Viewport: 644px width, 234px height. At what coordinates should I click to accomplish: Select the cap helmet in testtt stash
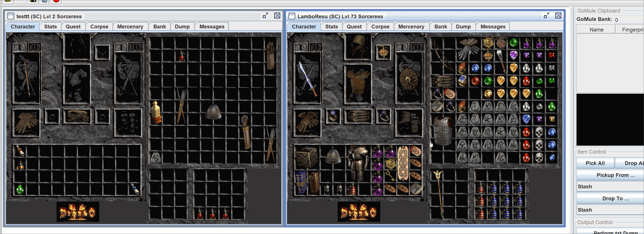point(213,112)
